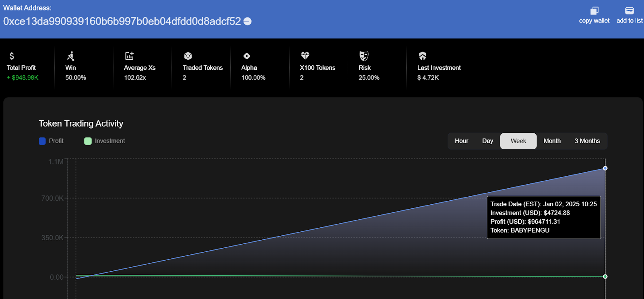Click the green investment data point marker
This screenshot has width=644, height=299.
605,276
